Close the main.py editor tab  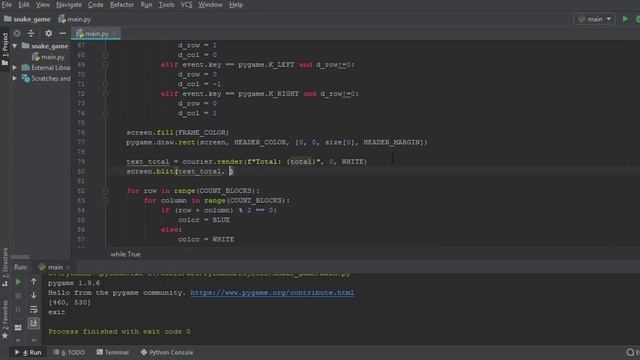pos(115,34)
